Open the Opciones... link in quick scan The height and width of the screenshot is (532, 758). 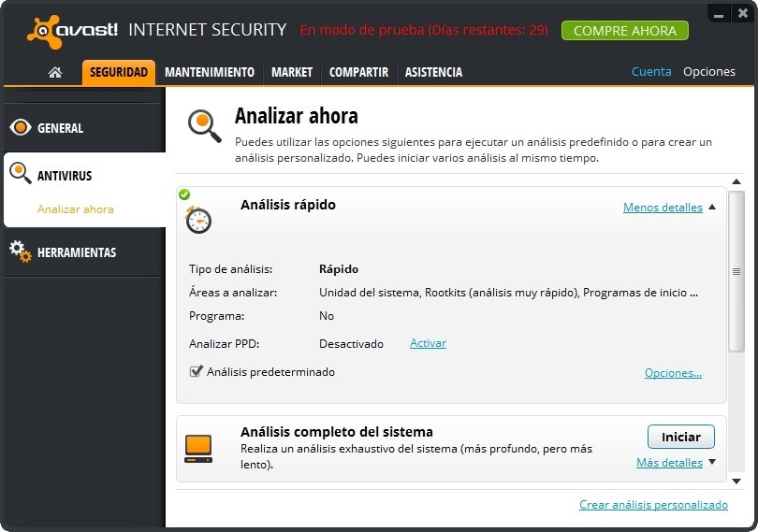pos(673,372)
